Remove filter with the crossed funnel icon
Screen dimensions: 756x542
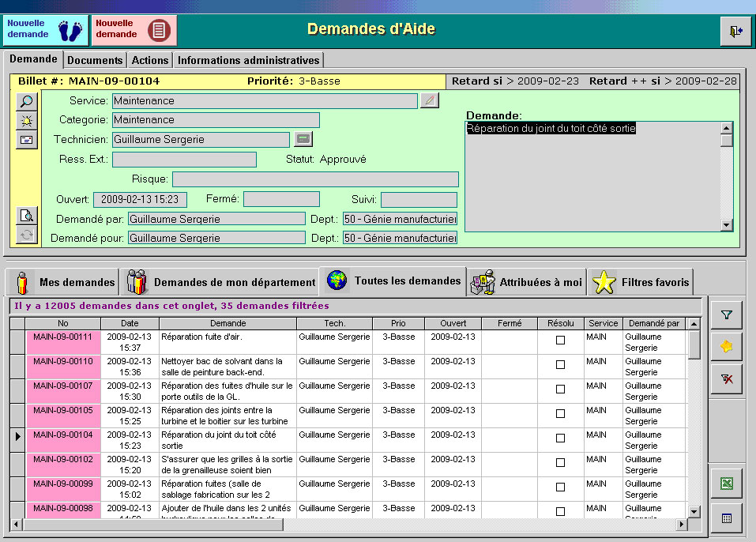pos(726,378)
